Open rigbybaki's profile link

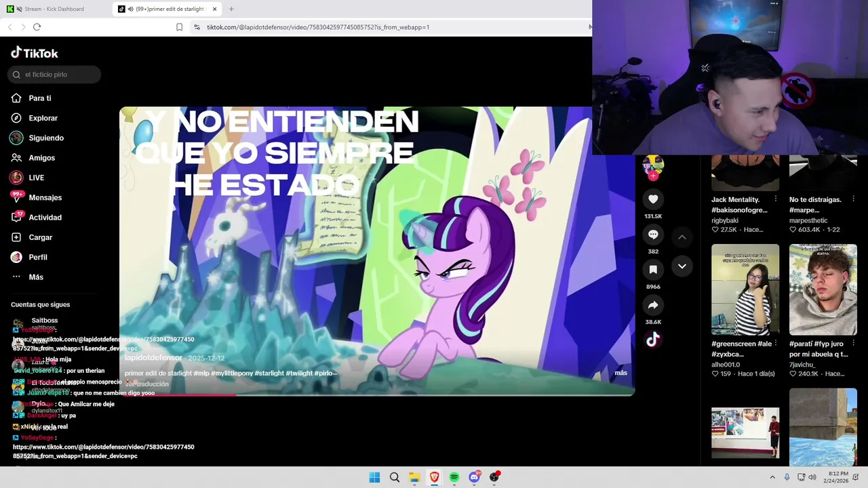tap(724, 220)
